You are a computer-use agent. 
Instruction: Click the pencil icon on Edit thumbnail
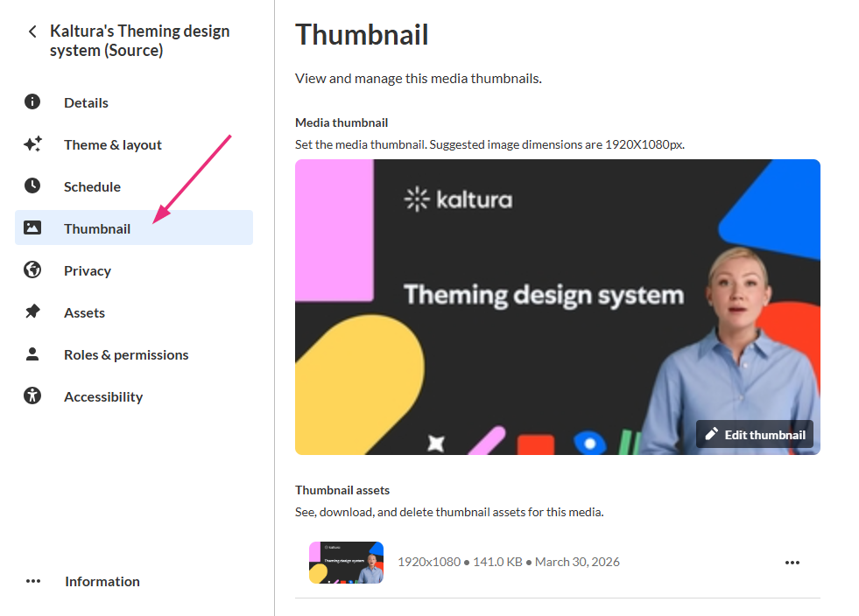click(x=711, y=434)
